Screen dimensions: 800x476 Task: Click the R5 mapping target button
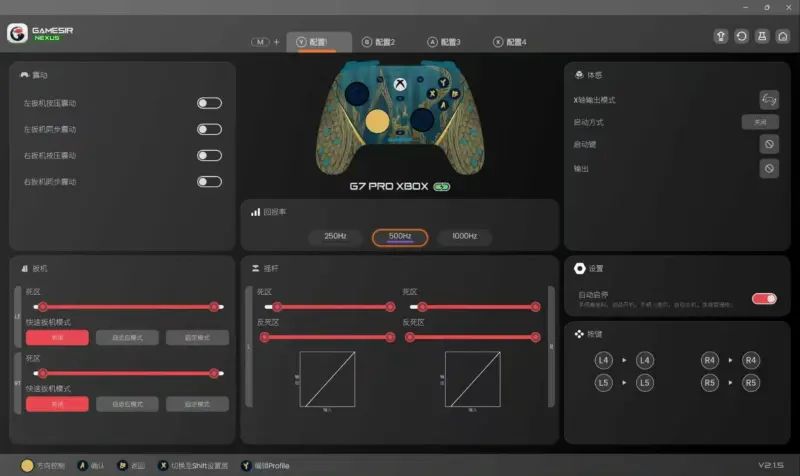pos(750,382)
